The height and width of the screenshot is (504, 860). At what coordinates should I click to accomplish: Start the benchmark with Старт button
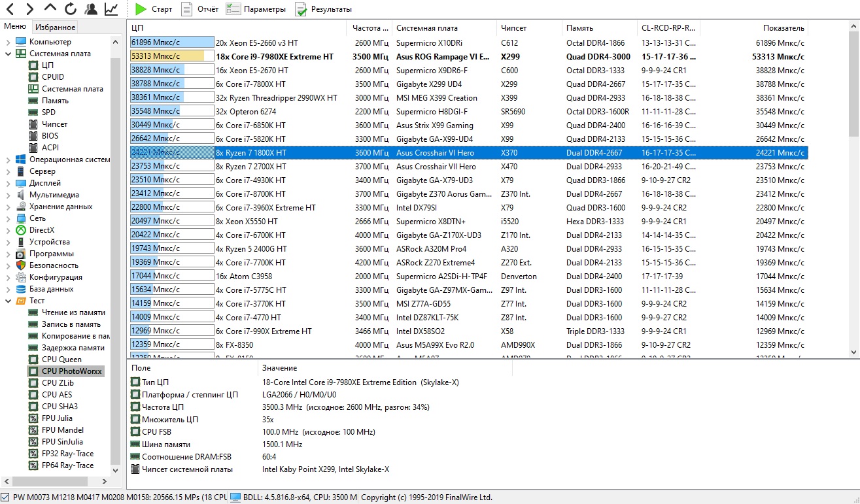pos(154,9)
